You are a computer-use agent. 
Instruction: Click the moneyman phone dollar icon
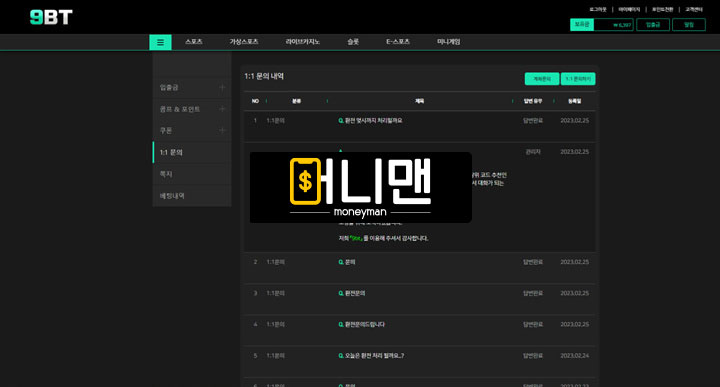tap(305, 181)
